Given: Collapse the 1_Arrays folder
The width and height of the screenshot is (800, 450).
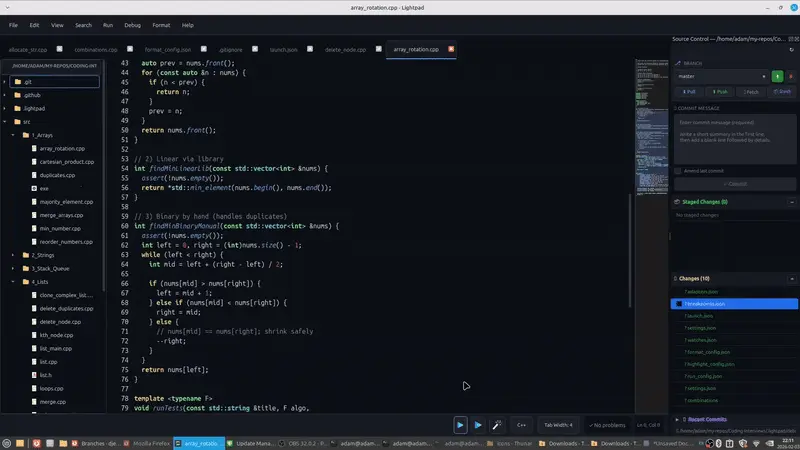Looking at the screenshot, I should pos(13,135).
